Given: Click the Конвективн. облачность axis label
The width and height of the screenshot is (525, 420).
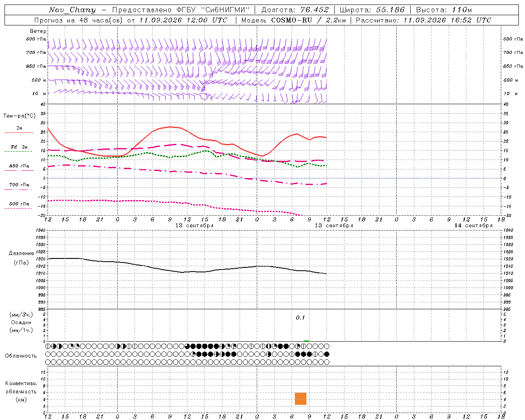Looking at the screenshot, I should tap(21, 392).
